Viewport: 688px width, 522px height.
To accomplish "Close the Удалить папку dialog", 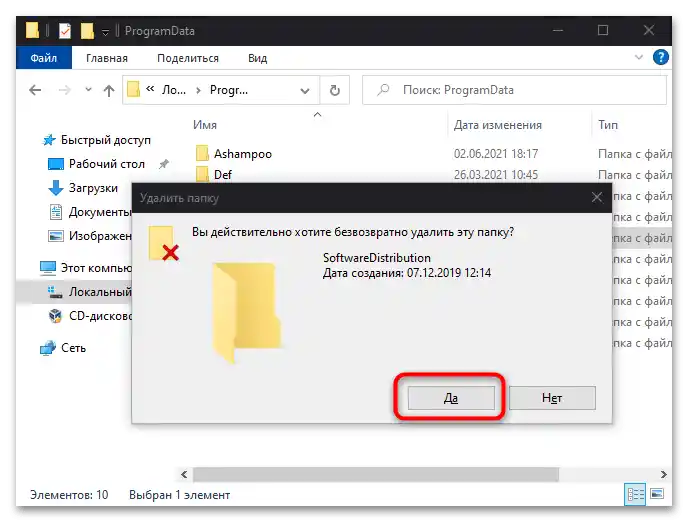I will click(x=597, y=197).
